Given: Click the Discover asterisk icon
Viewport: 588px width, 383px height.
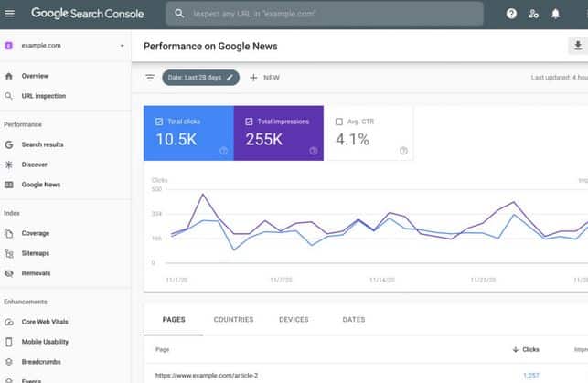Looking at the screenshot, I should coord(9,165).
